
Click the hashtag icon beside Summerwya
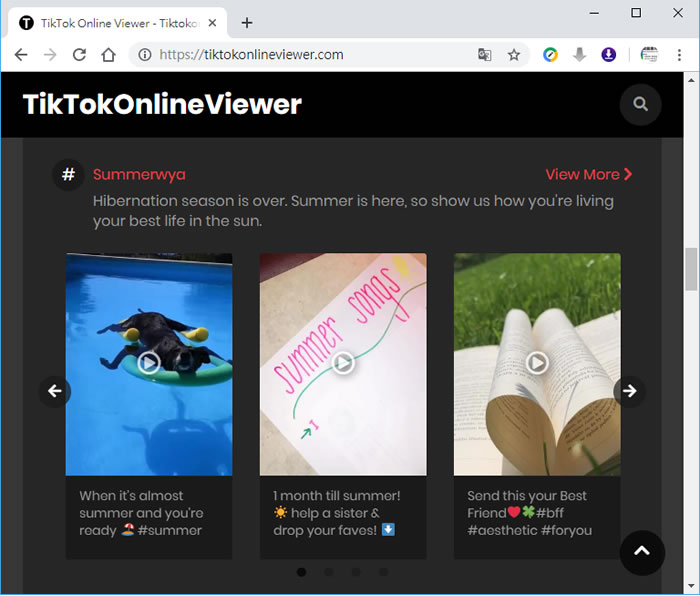68,175
